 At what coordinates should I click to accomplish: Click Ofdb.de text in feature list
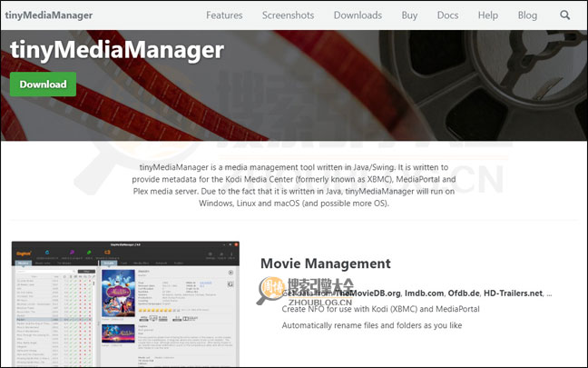click(x=464, y=293)
